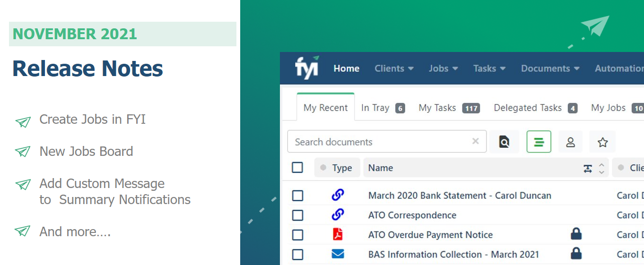Open the ATO Correspondence document
This screenshot has height=265, width=644.
412,215
